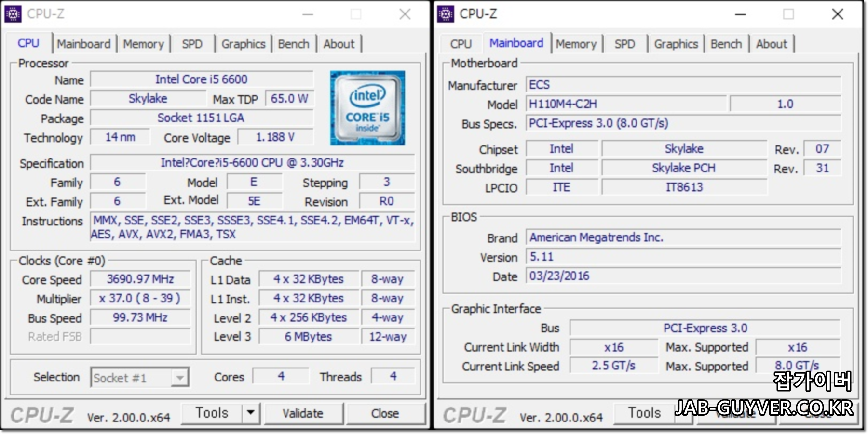Image resolution: width=868 pixels, height=434 pixels.
Task: Expand the Socket #1 selection dropdown
Action: pyautogui.click(x=180, y=378)
